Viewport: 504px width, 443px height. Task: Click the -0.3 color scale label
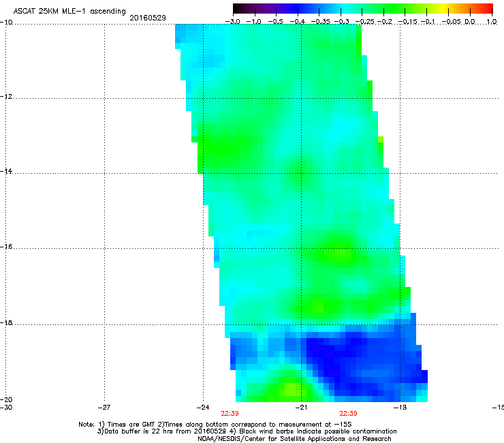342,22
